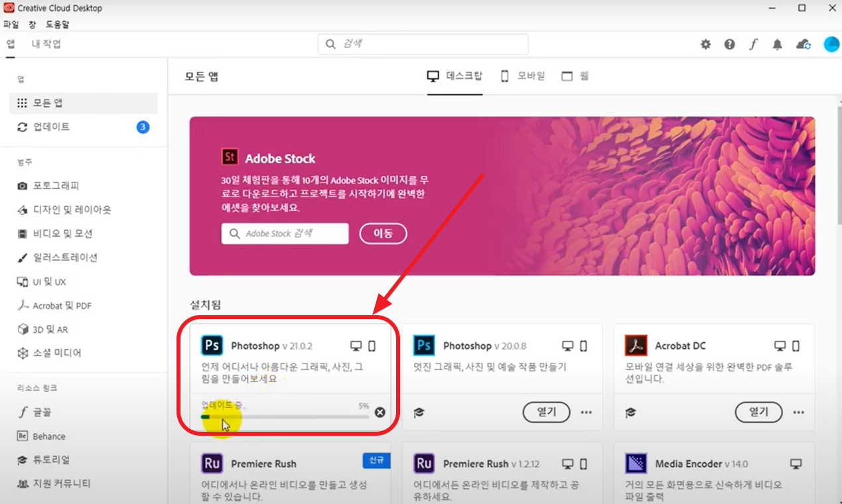Click the 5% update progress text
Screen dimensions: 842x504
click(364, 405)
